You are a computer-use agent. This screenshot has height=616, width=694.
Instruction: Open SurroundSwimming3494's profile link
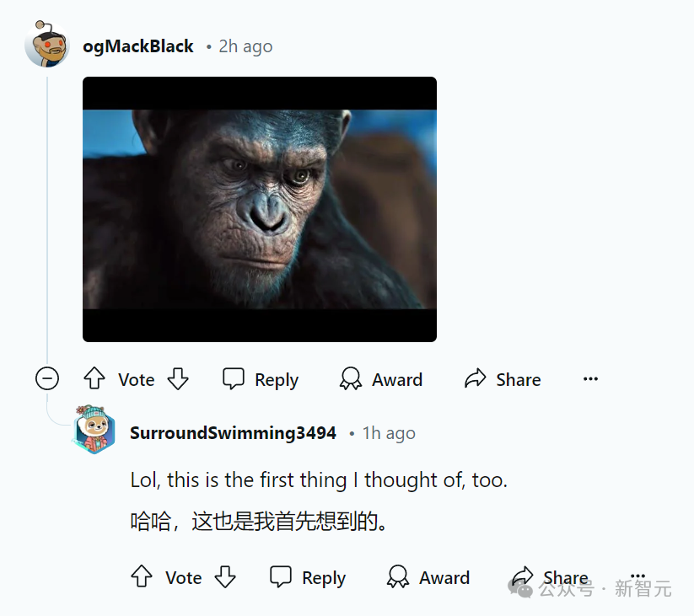(234, 433)
